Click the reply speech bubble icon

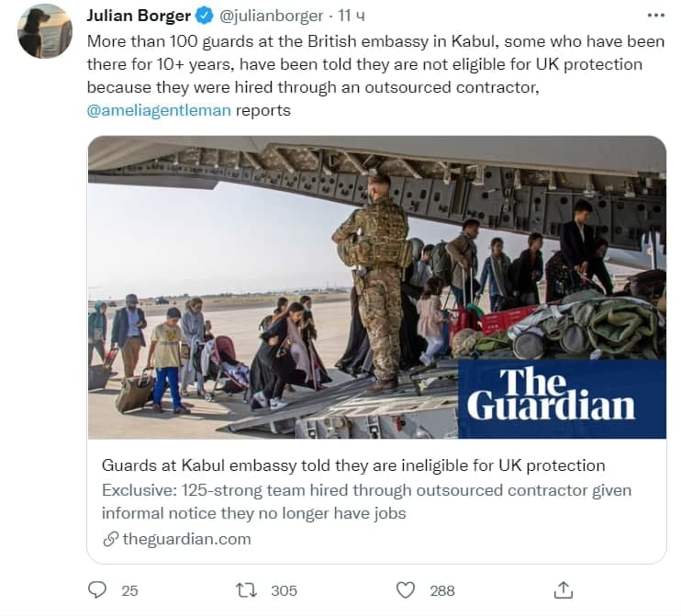click(97, 590)
